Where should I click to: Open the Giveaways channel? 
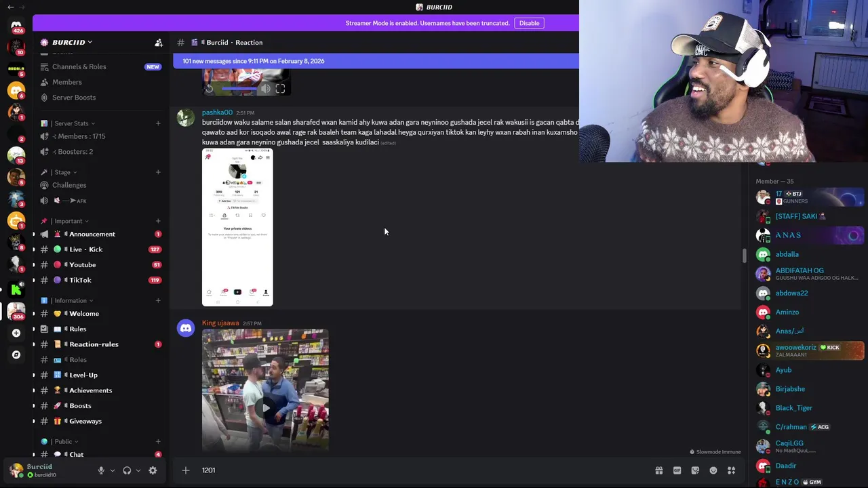[100, 421]
